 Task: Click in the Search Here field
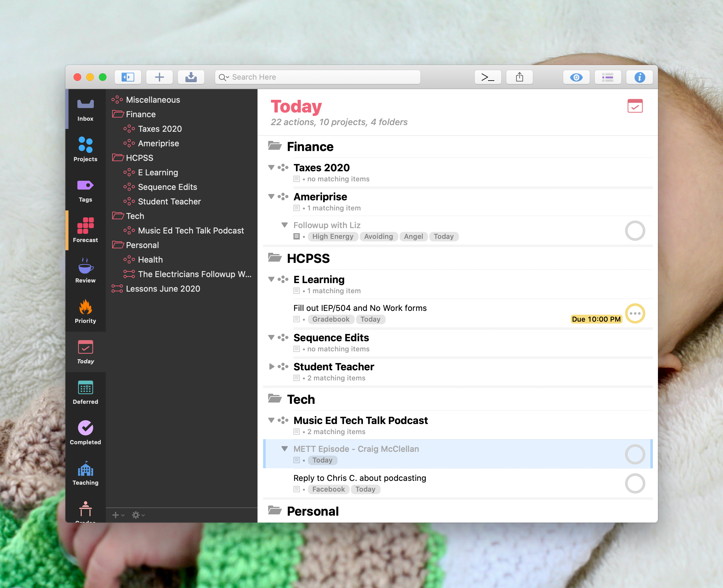(x=318, y=77)
